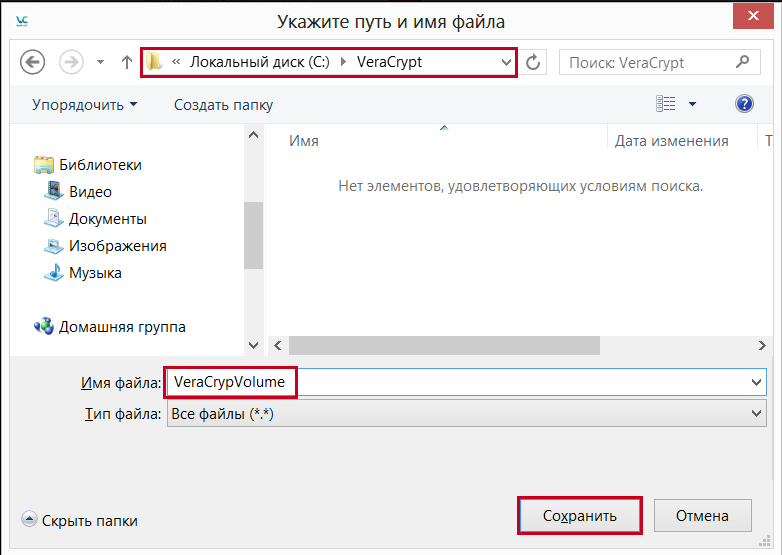The height and width of the screenshot is (555, 782).
Task: Click folder icon in address bar
Action: click(x=155, y=62)
